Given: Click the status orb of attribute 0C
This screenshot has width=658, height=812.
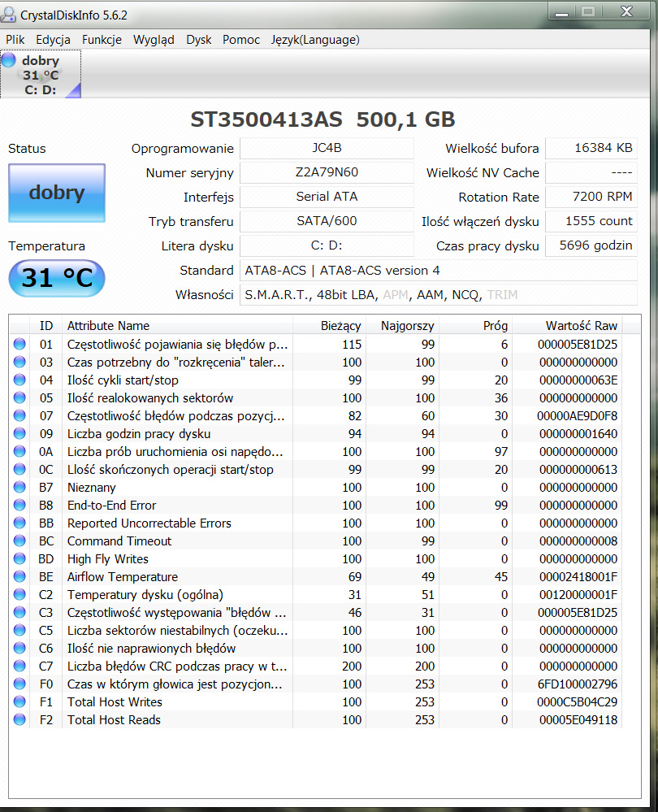Looking at the screenshot, I should [x=19, y=469].
